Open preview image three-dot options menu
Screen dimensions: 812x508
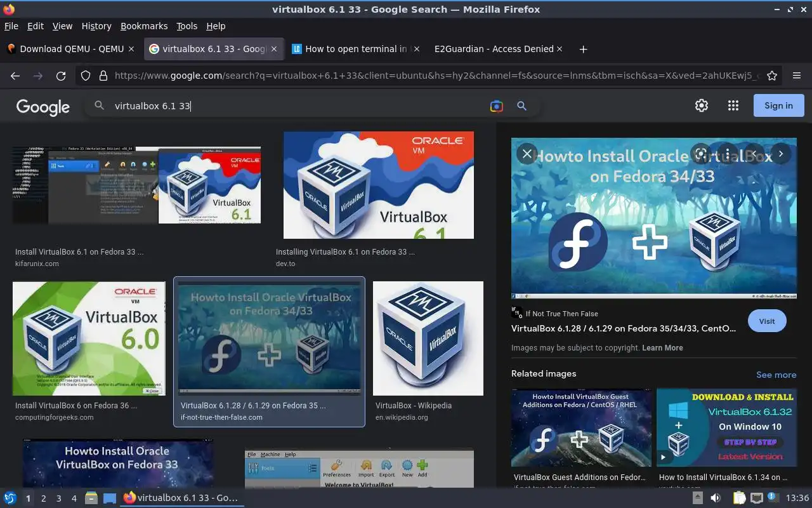pyautogui.click(x=728, y=154)
